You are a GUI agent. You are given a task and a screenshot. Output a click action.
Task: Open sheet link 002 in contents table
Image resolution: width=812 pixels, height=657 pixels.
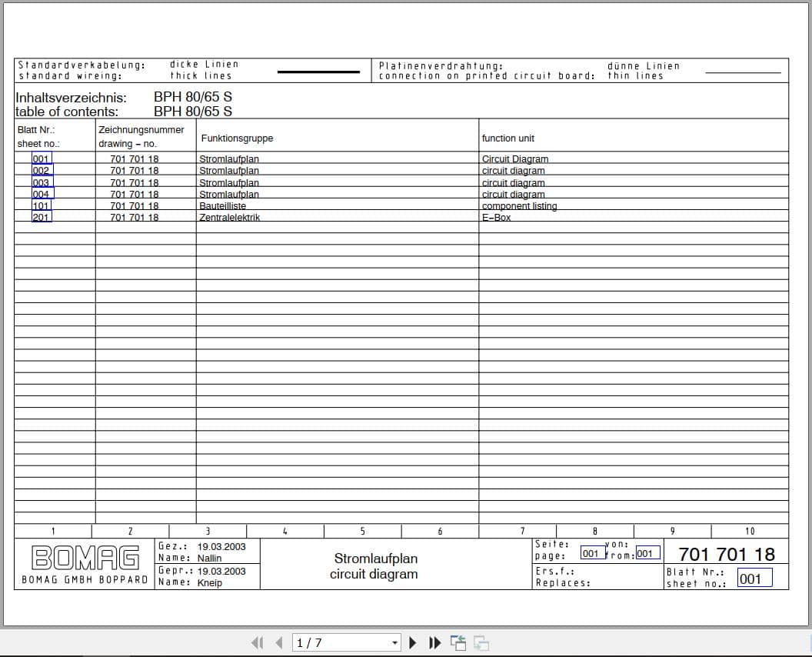tap(42, 170)
